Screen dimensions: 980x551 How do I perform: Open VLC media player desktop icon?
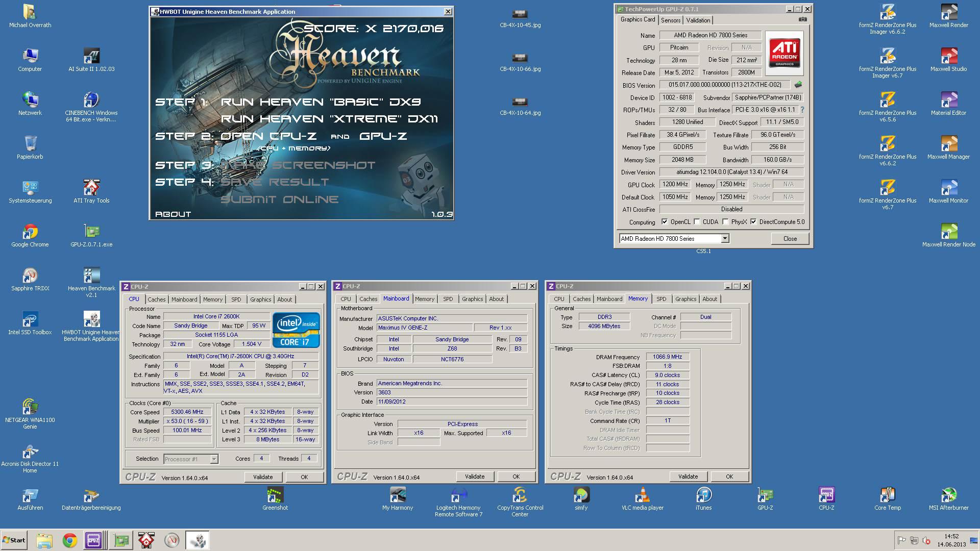[x=643, y=498]
